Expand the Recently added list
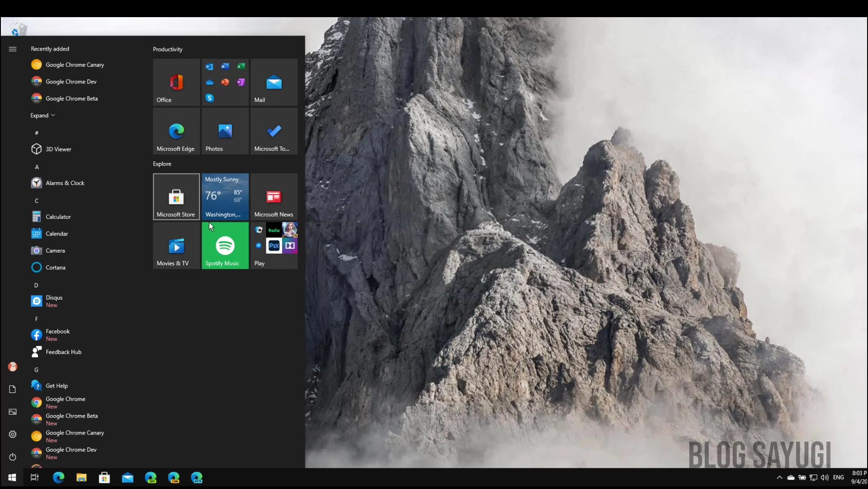 click(x=42, y=115)
